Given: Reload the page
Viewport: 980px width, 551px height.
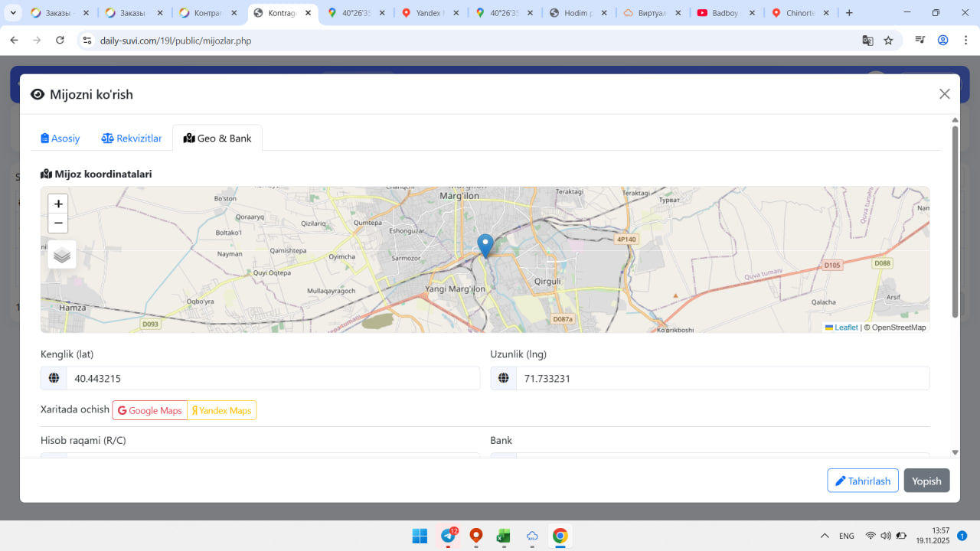Looking at the screenshot, I should pyautogui.click(x=60, y=41).
